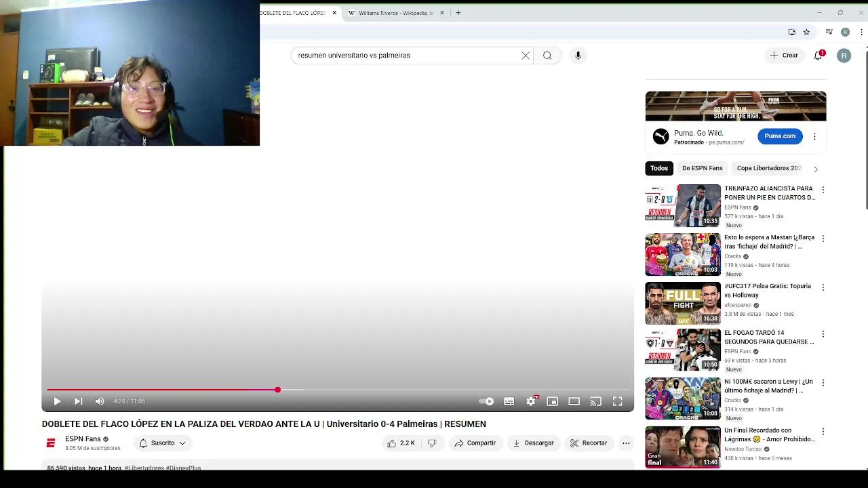Open options for Un Final Recordado
This screenshot has height=488, width=868.
[x=823, y=432]
